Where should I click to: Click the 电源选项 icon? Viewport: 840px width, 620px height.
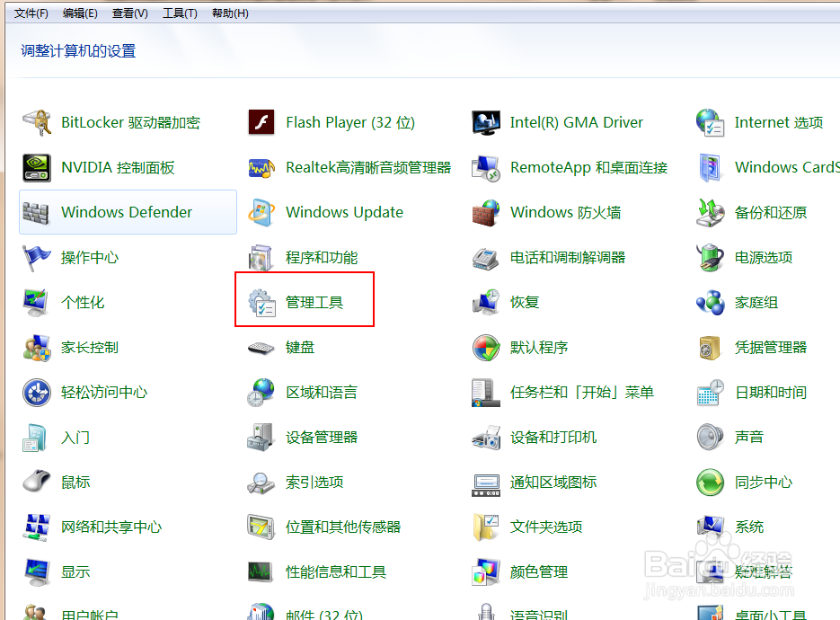point(711,258)
